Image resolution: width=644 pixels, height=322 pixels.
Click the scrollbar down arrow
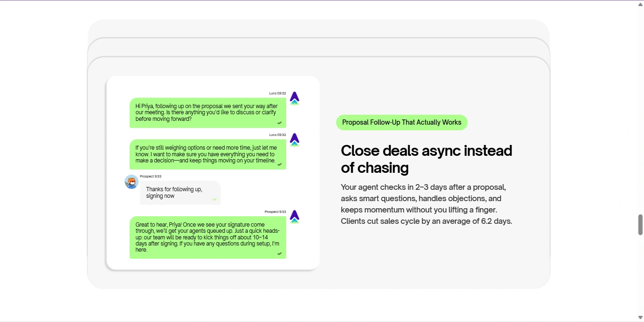pos(640,318)
